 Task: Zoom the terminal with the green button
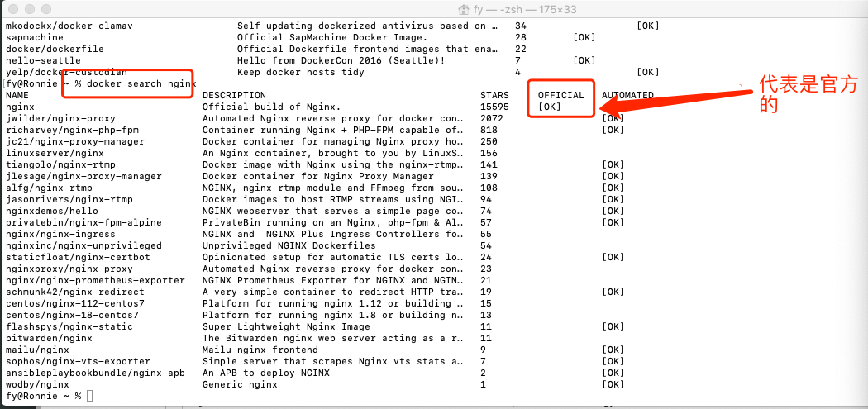click(46, 9)
